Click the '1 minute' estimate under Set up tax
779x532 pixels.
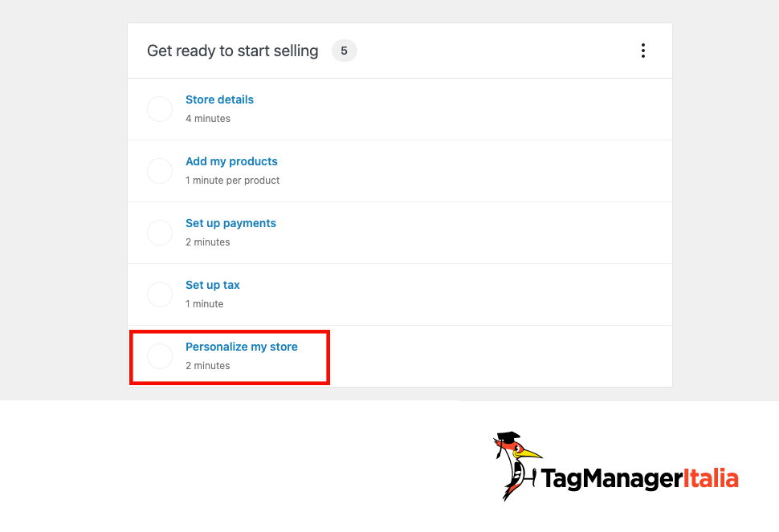(205, 304)
